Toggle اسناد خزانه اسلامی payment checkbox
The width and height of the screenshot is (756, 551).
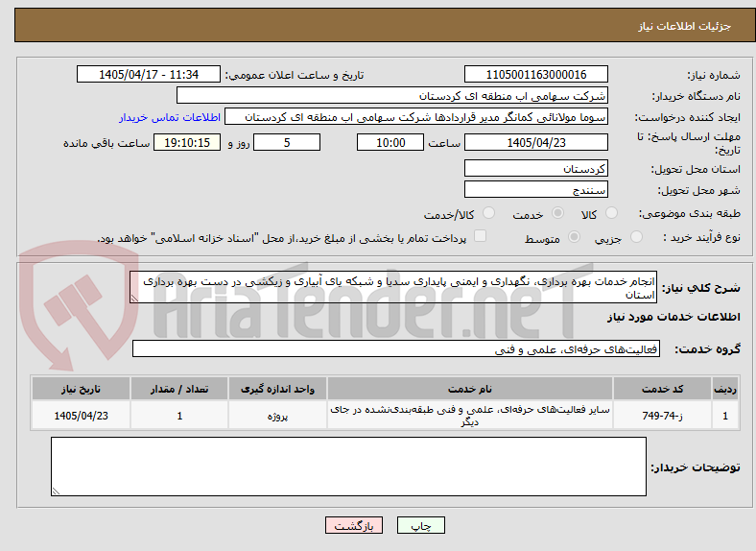coord(480,236)
